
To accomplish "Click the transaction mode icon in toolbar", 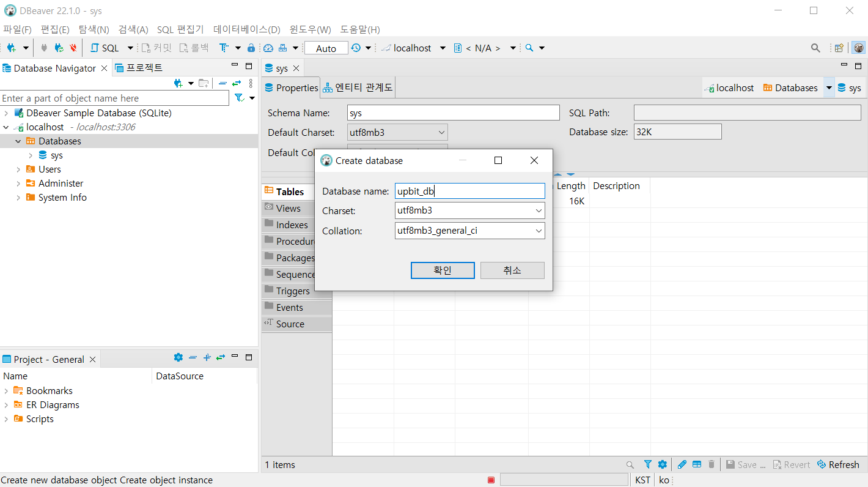I will point(224,48).
